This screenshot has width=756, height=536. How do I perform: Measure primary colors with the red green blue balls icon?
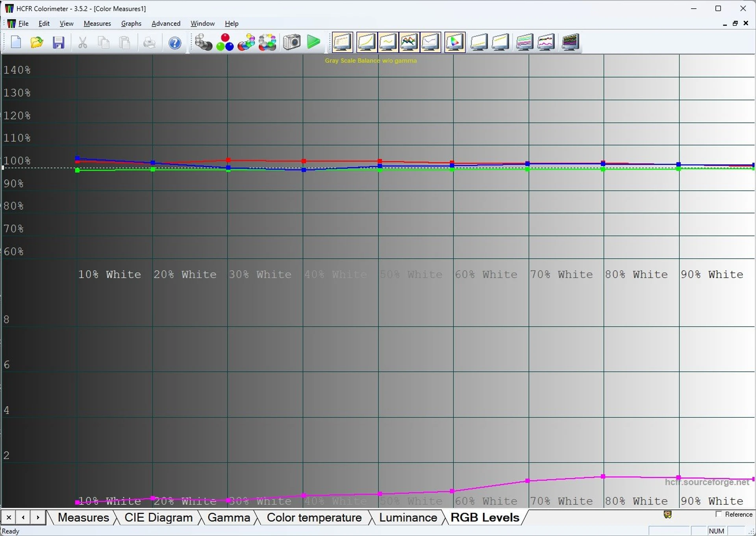(x=225, y=42)
